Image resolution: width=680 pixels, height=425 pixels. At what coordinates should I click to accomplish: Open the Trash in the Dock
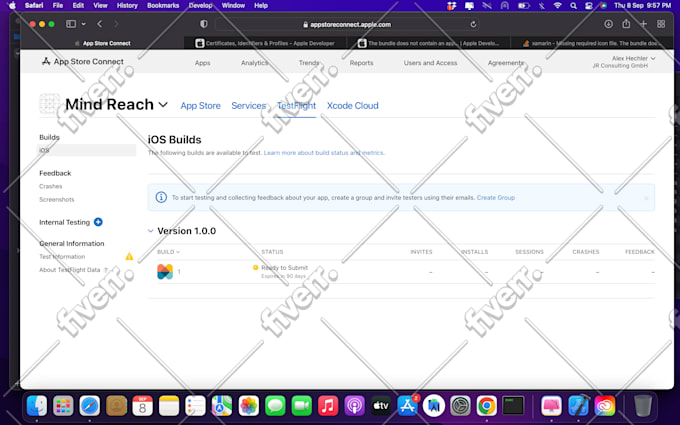coord(643,406)
